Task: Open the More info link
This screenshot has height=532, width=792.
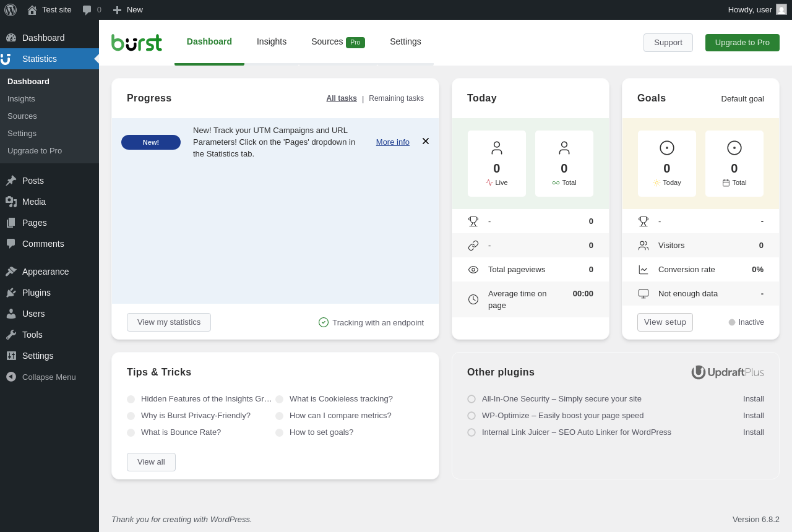Action: 393,142
